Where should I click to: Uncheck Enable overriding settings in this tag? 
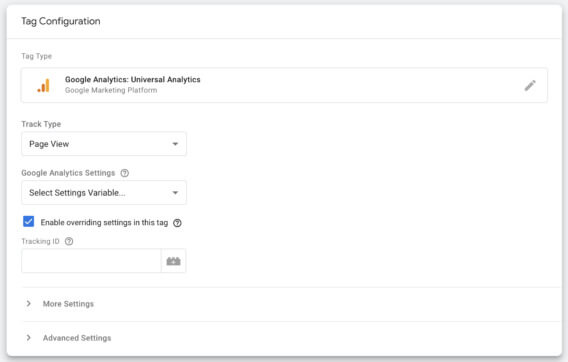coord(29,221)
